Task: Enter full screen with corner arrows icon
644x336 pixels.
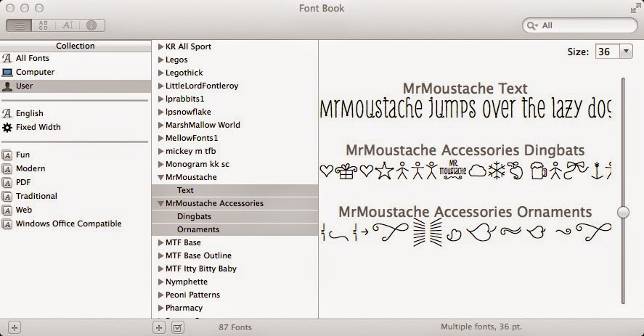Action: click(x=636, y=8)
